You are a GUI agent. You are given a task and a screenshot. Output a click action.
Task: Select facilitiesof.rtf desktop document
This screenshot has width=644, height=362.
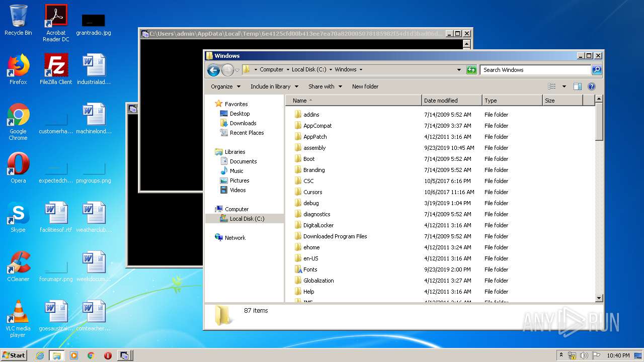[56, 217]
